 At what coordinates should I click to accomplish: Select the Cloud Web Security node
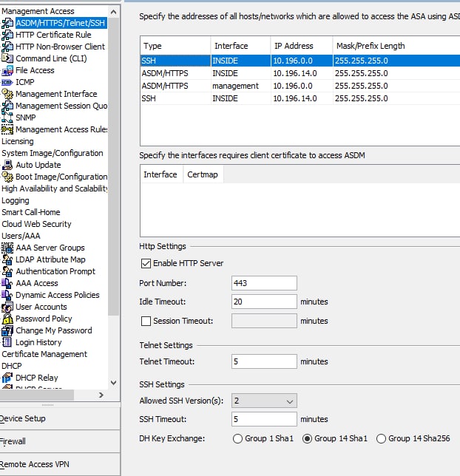pos(36,224)
